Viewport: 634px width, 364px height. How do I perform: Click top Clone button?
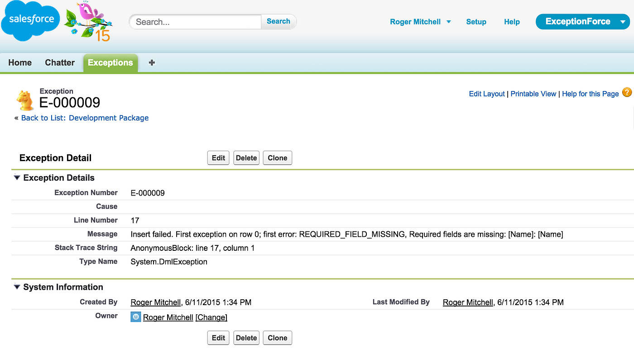(278, 158)
